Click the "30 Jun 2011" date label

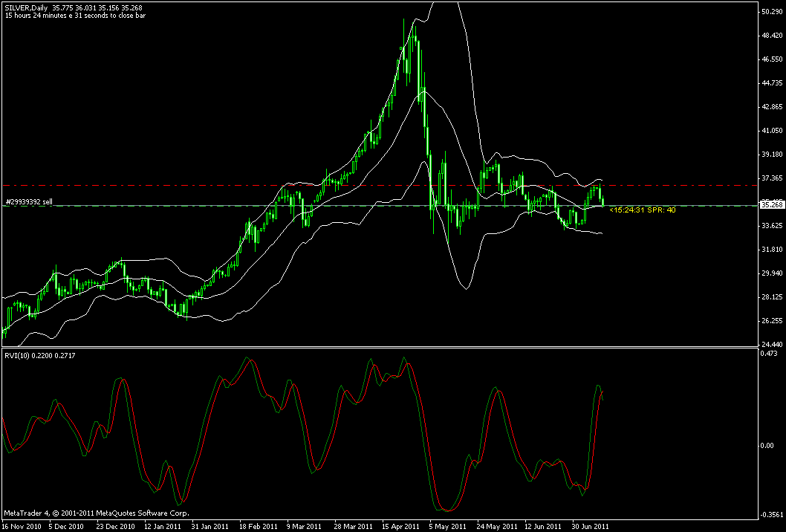(x=591, y=527)
